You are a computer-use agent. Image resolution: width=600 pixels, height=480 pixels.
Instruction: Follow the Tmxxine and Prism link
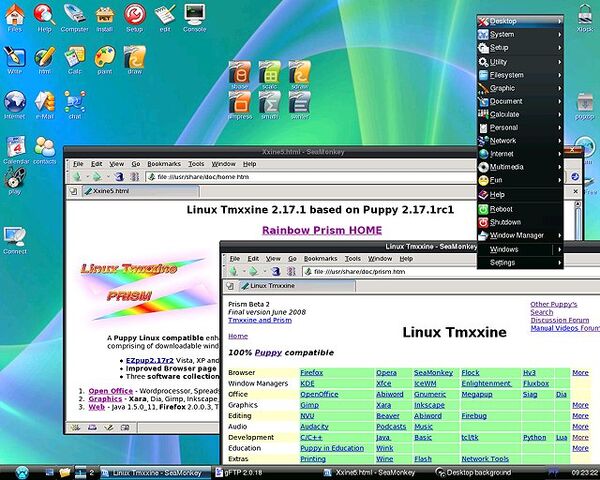click(260, 320)
